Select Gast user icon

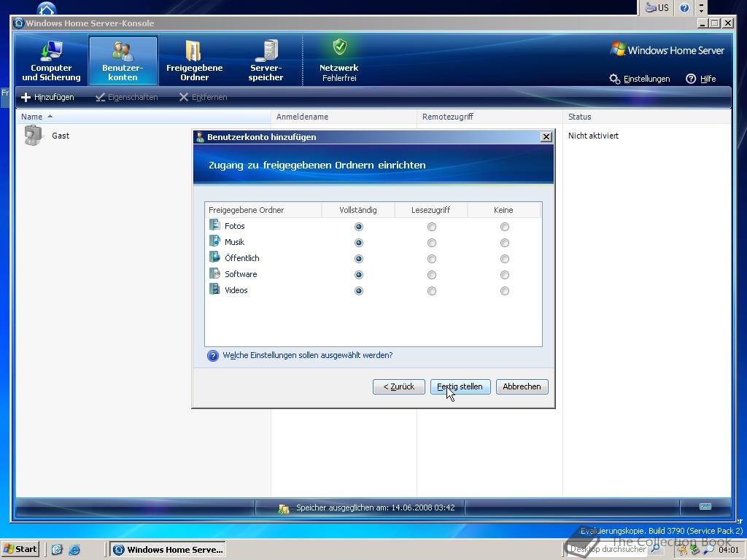(34, 135)
